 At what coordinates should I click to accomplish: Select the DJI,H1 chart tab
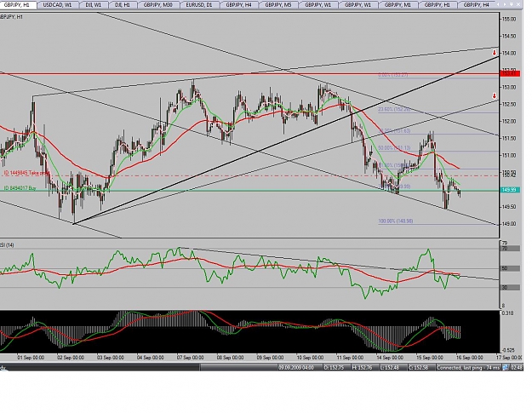click(x=123, y=5)
